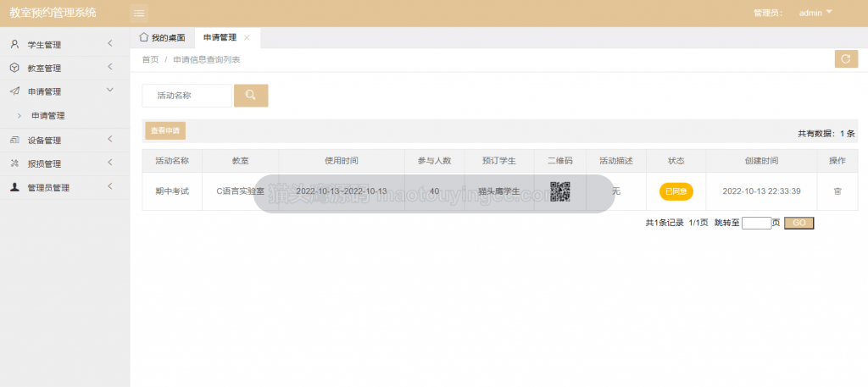Click the 设备管理 device icon
The height and width of the screenshot is (387, 868).
(x=15, y=141)
